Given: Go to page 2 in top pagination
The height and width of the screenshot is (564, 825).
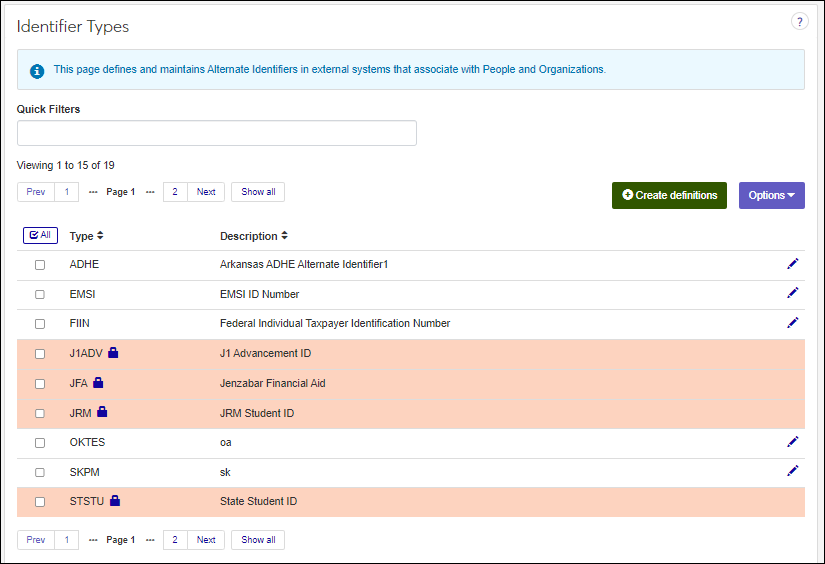Looking at the screenshot, I should click(x=175, y=192).
